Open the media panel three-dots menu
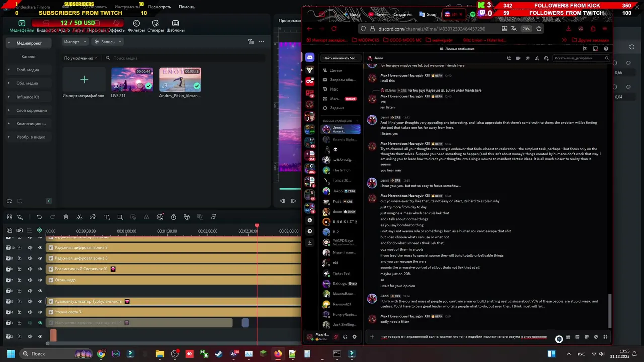644x362 pixels. [261, 42]
